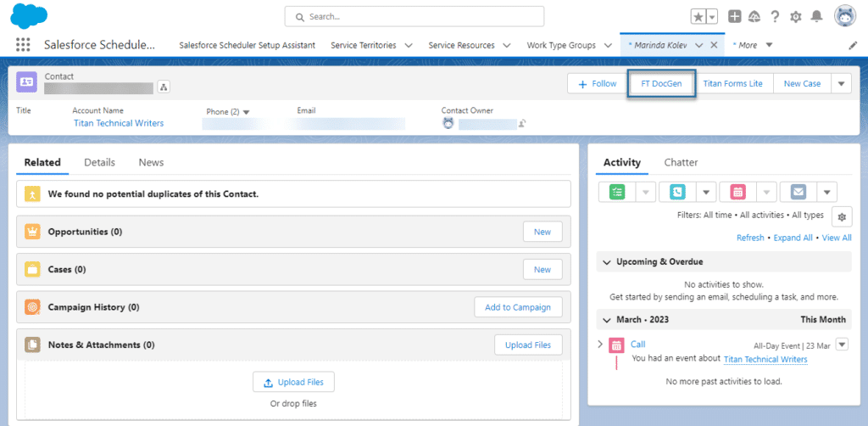The width and height of the screenshot is (868, 426).
Task: Click the New Task icon in Activity
Action: pos(617,192)
